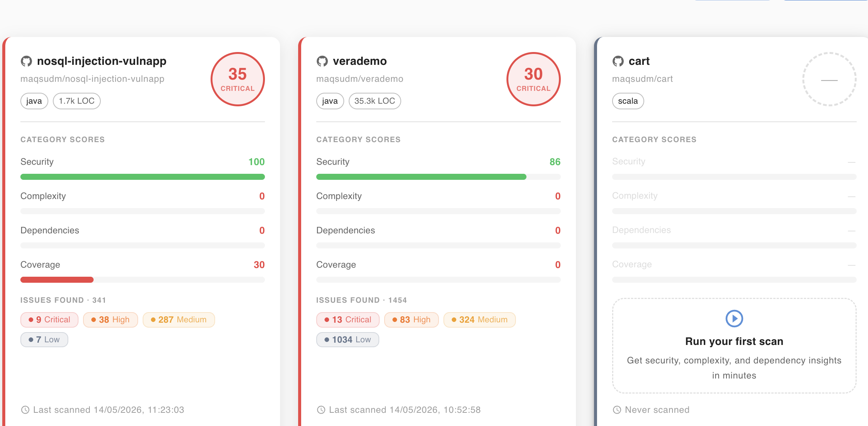The height and width of the screenshot is (426, 868).
Task: Filter by 1034 Low issues badge
Action: click(348, 340)
